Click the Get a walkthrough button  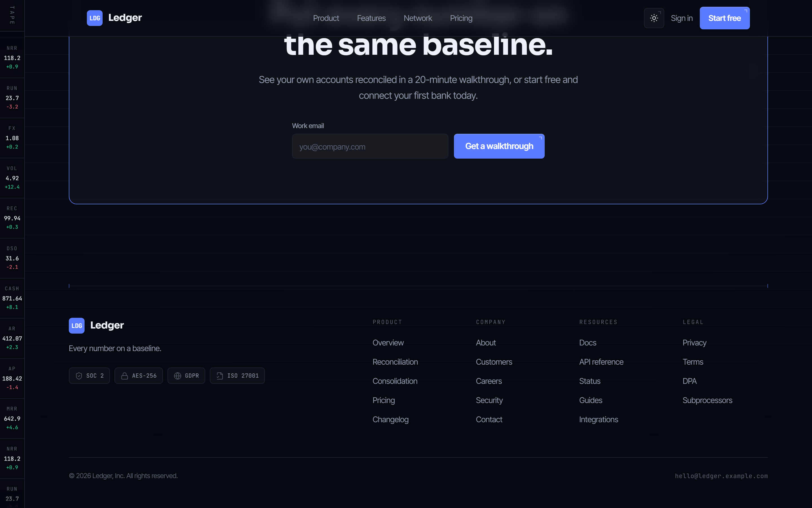pos(499,146)
